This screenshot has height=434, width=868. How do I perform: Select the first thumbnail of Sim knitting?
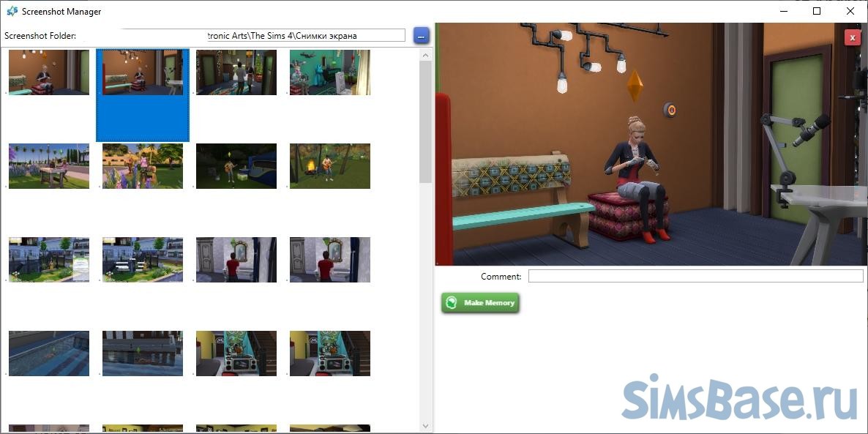click(x=49, y=72)
